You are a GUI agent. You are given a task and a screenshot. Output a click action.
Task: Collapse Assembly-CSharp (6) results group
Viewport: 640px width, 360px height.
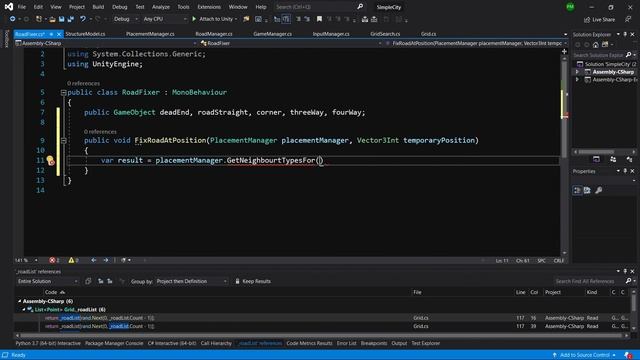point(19,301)
